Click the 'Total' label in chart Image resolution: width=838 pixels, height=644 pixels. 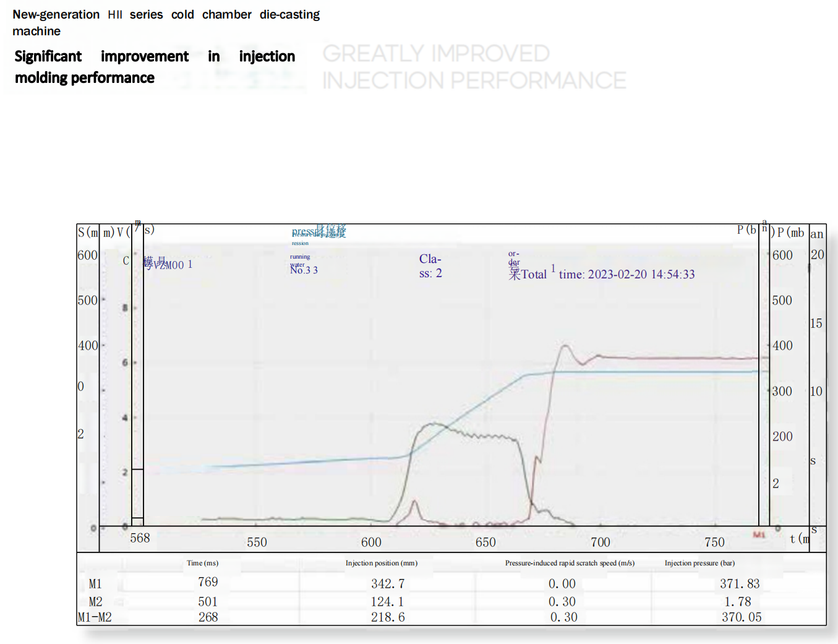coord(534,274)
